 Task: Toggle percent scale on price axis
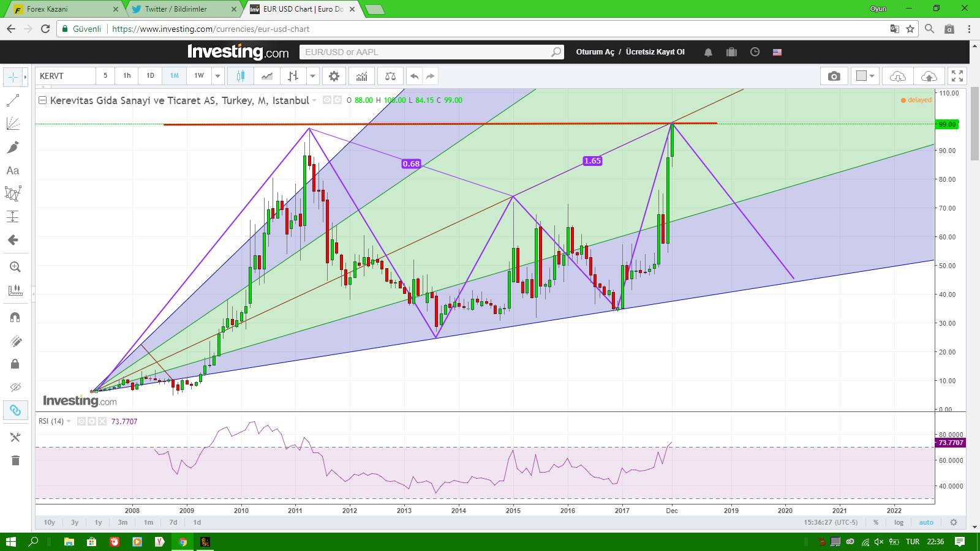point(876,522)
